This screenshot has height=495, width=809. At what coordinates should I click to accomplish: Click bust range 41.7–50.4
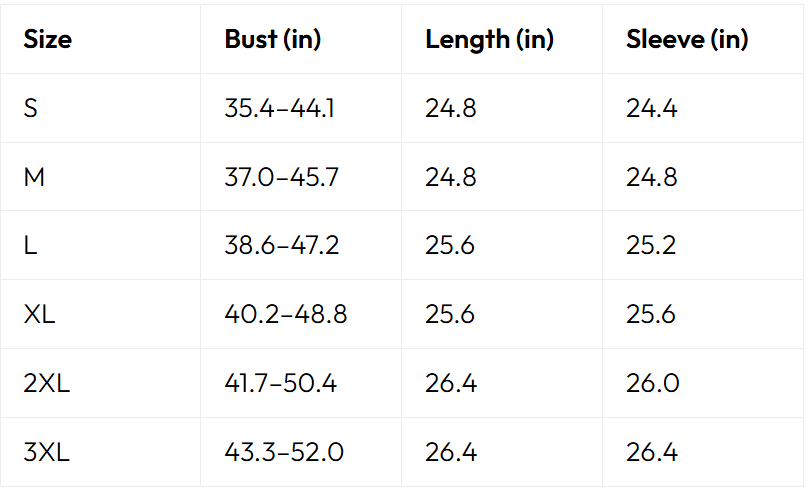[282, 383]
